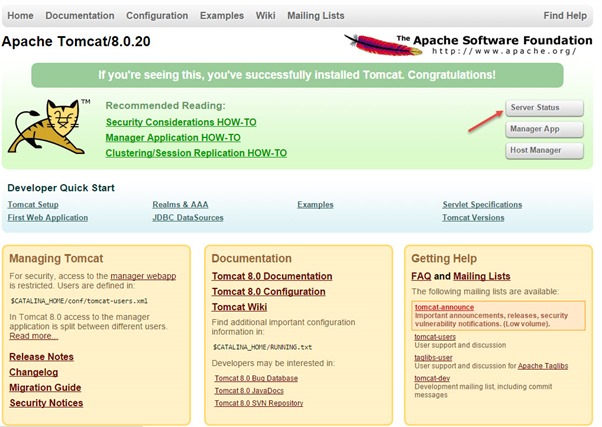Open the Manager App button

pos(544,129)
